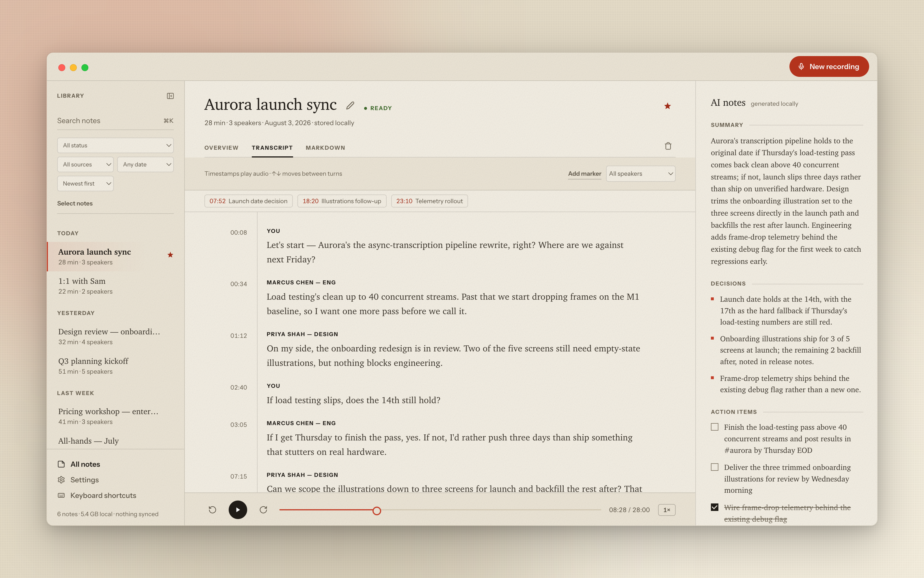Jump to 23:10 Telemetry rollout marker
This screenshot has height=578, width=924.
click(429, 201)
